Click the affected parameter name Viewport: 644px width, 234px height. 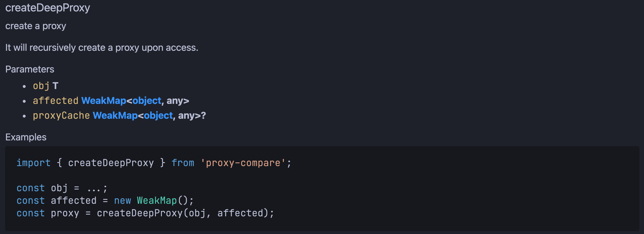coord(55,101)
